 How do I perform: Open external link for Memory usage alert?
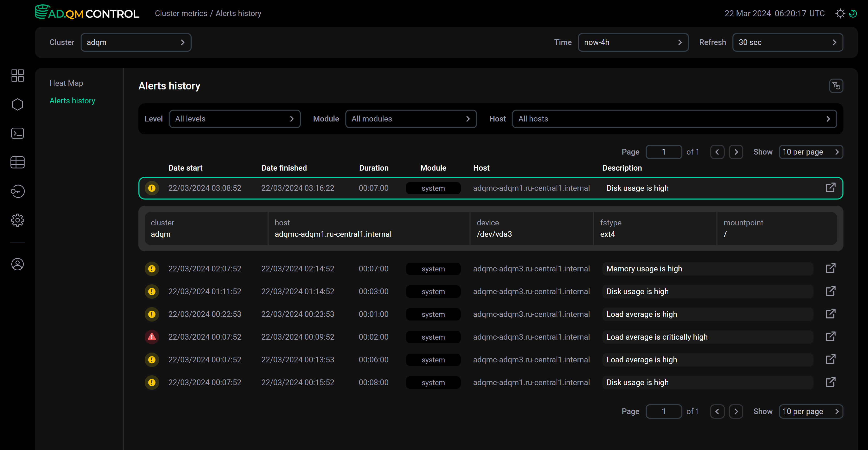(x=830, y=269)
